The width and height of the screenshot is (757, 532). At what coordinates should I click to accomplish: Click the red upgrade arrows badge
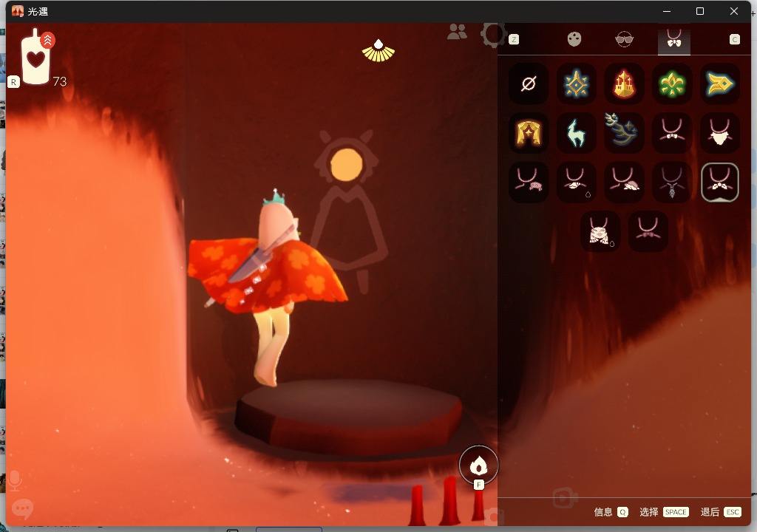48,40
